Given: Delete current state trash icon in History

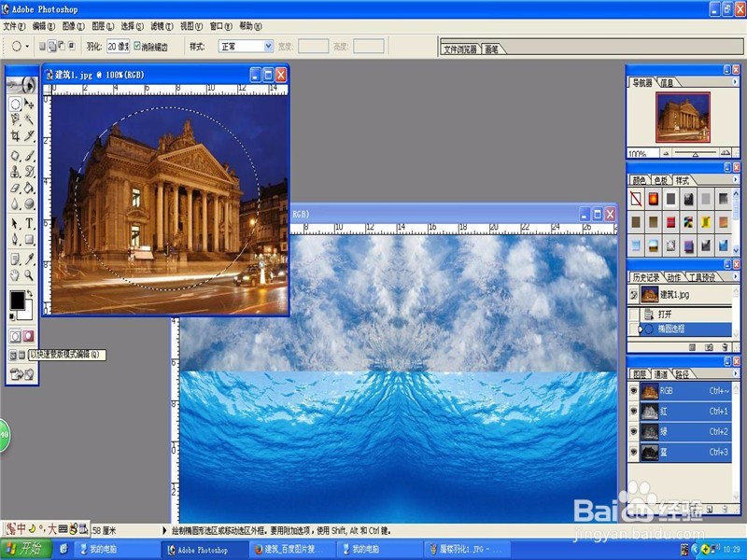Looking at the screenshot, I should (726, 347).
